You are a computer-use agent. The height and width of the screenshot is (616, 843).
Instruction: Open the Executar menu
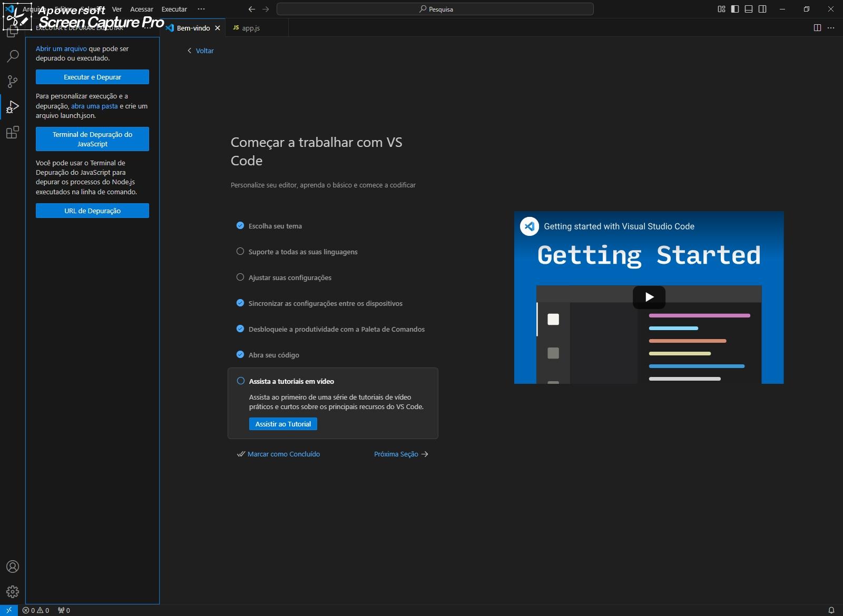[174, 9]
